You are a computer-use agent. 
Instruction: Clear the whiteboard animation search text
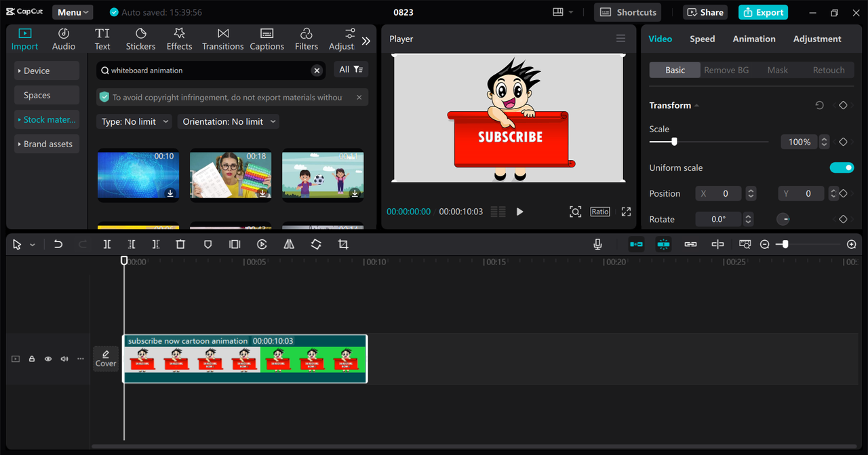click(x=317, y=71)
